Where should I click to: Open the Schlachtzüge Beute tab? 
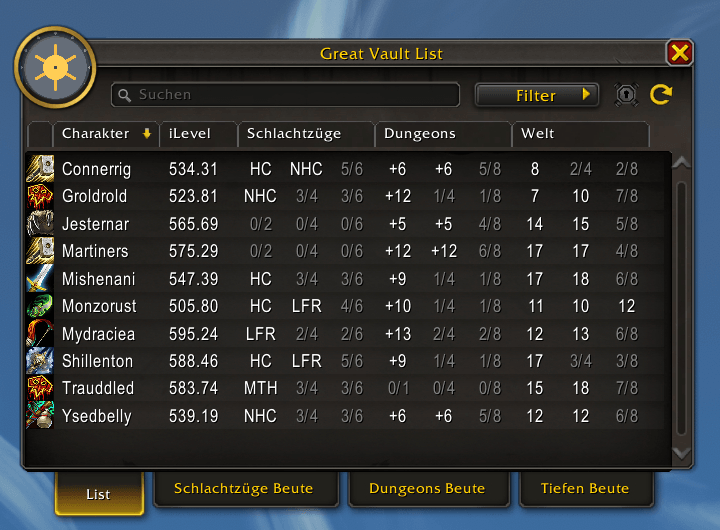pos(246,489)
